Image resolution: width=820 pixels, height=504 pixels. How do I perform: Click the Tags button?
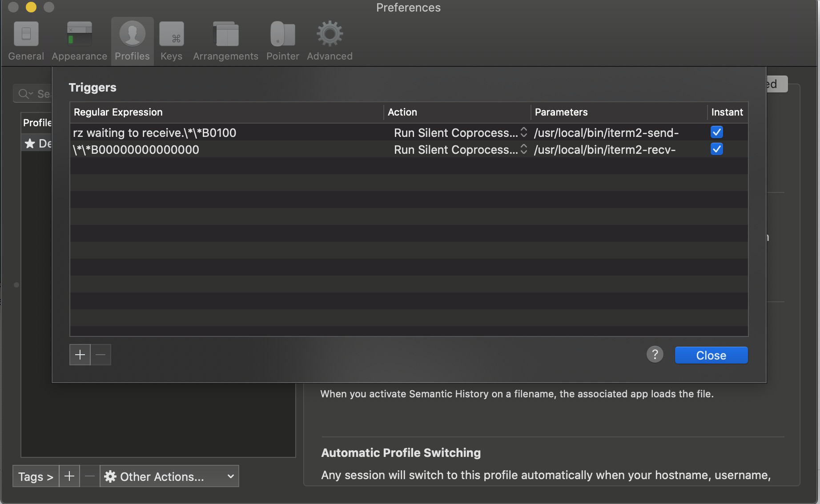(36, 476)
